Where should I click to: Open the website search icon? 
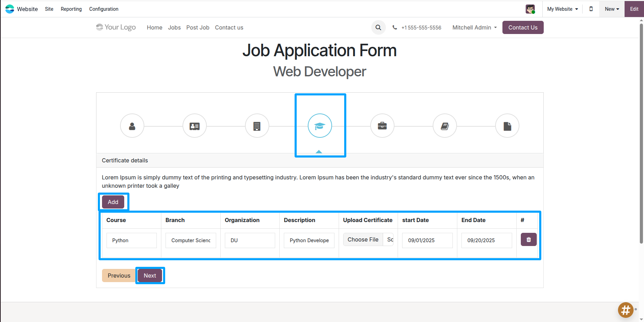tap(378, 27)
